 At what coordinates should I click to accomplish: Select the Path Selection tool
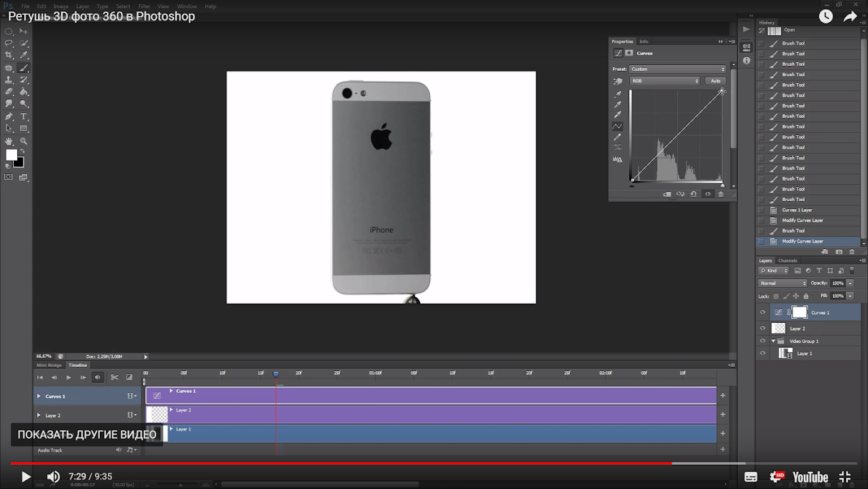9,128
